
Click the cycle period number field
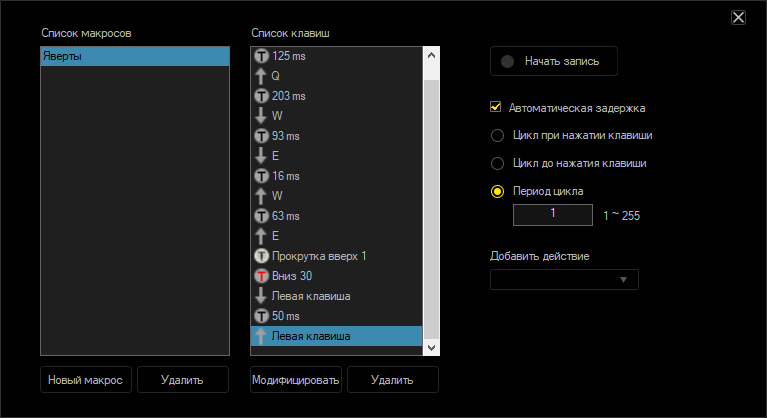553,214
